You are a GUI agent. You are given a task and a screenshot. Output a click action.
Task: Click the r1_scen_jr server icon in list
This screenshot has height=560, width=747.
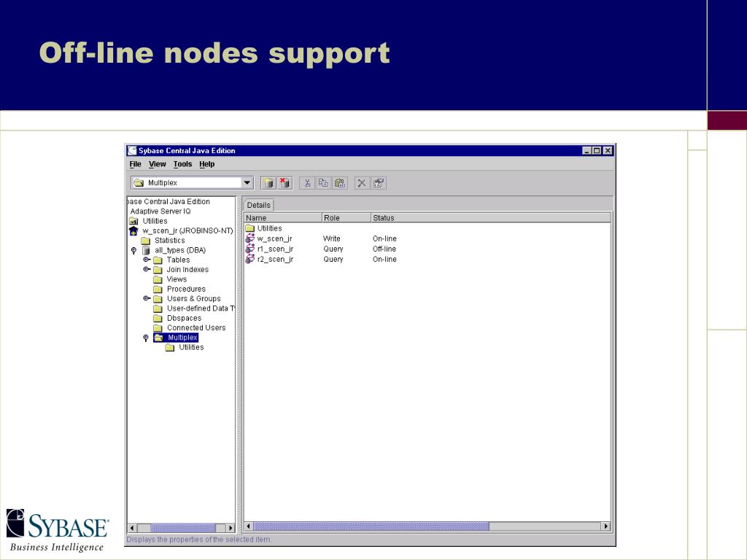(250, 249)
